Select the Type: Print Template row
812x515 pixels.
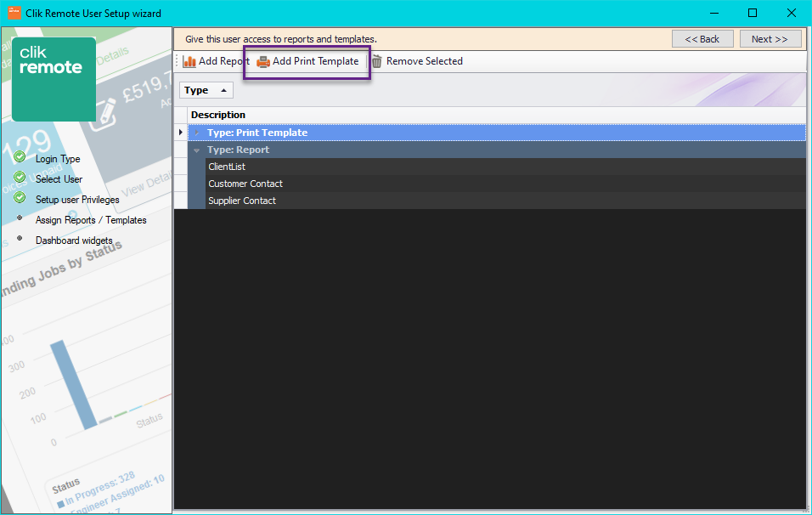point(497,133)
